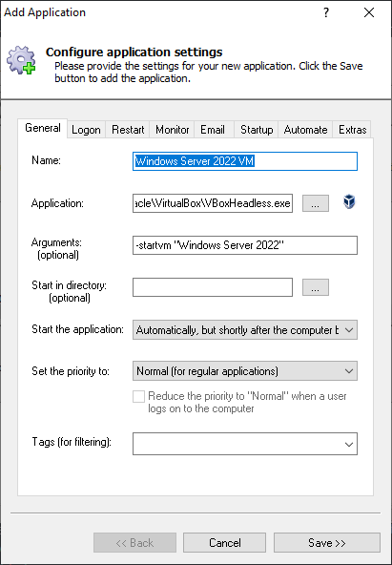Browse for the start in directory
Viewport: 392px width, 565px height.
[316, 287]
